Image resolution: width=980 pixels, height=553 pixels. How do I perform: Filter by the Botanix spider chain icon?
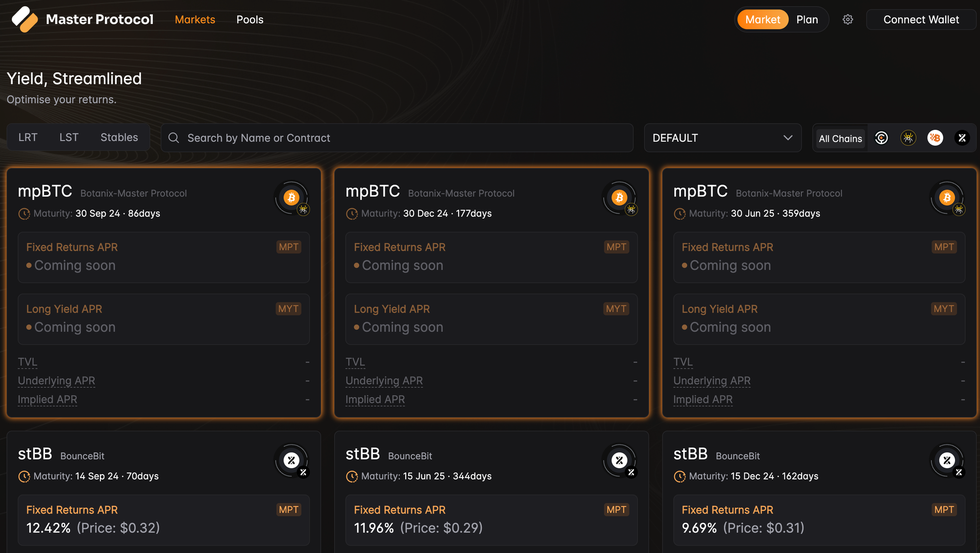pos(908,138)
